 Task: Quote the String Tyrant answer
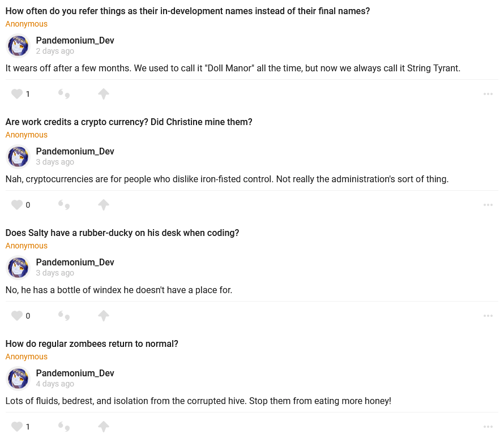(64, 94)
